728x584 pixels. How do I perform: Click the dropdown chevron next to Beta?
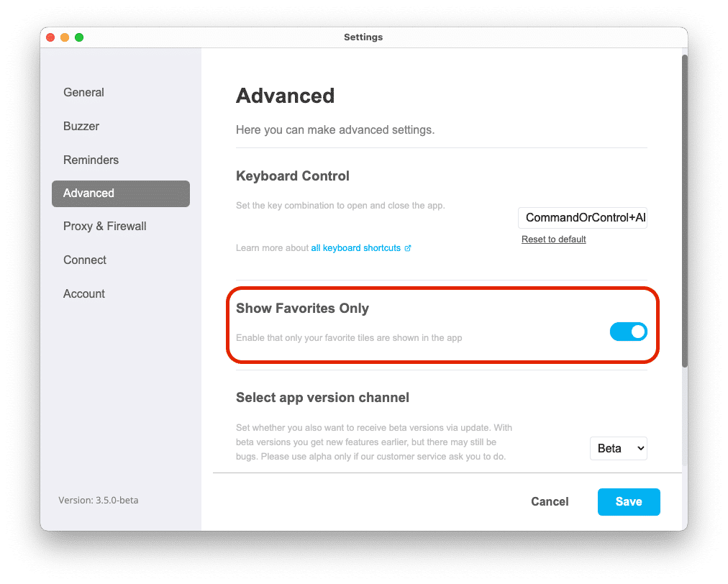coord(641,449)
